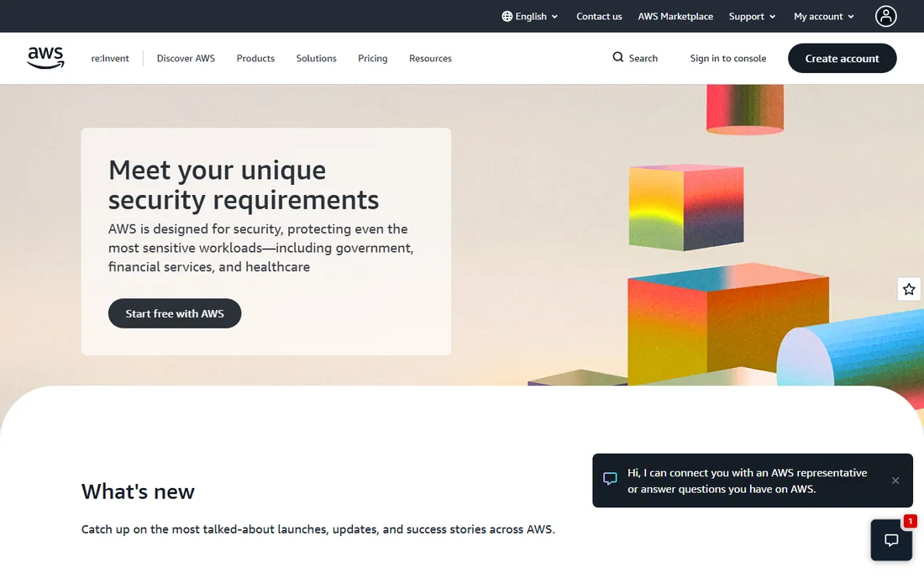Open the Solutions menu
924x578 pixels.
(317, 58)
